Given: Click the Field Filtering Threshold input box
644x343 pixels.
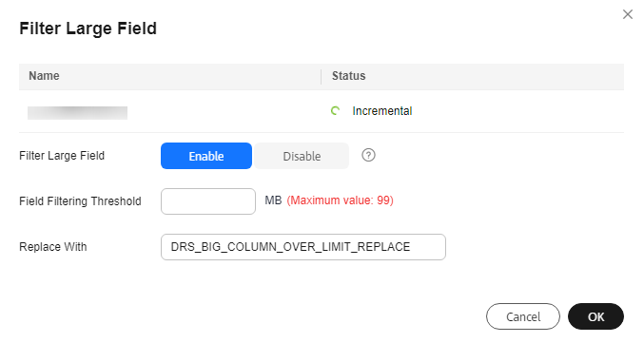Looking at the screenshot, I should [208, 201].
